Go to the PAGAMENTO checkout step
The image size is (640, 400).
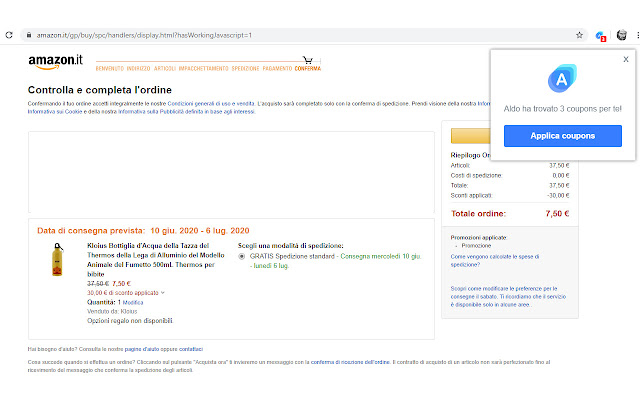[x=277, y=69]
